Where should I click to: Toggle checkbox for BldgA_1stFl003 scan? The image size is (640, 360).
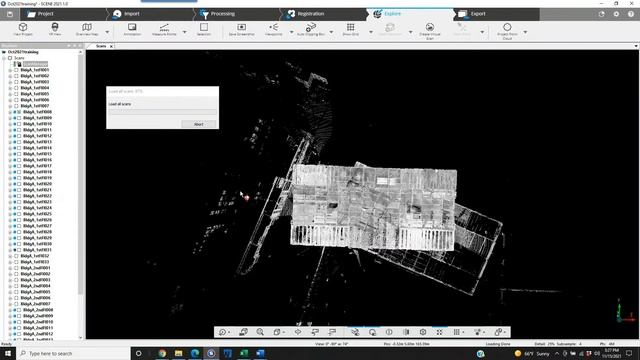[16, 82]
